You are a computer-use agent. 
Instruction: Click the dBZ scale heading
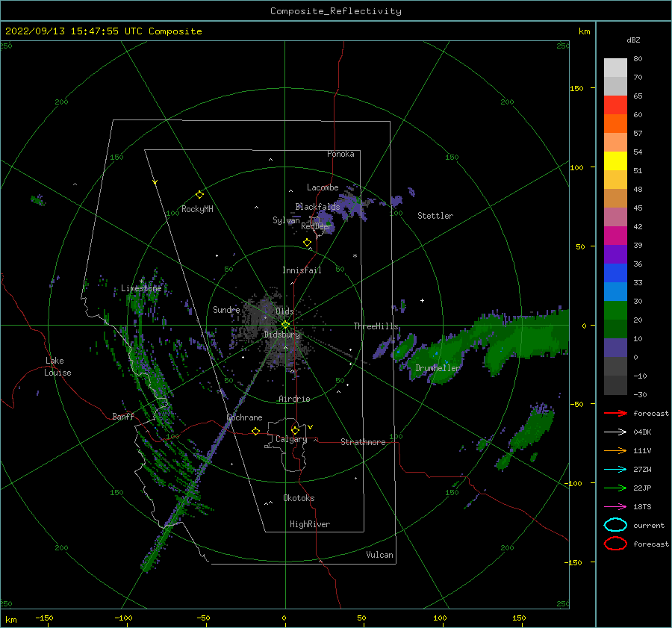[x=633, y=40]
